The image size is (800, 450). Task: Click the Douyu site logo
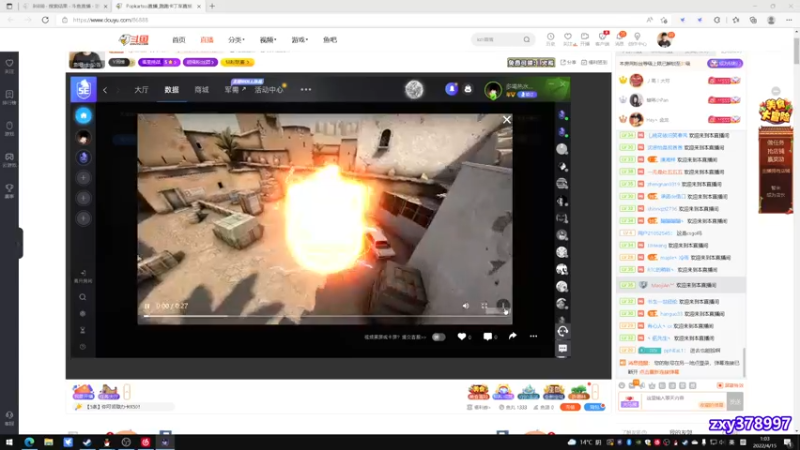(x=134, y=39)
